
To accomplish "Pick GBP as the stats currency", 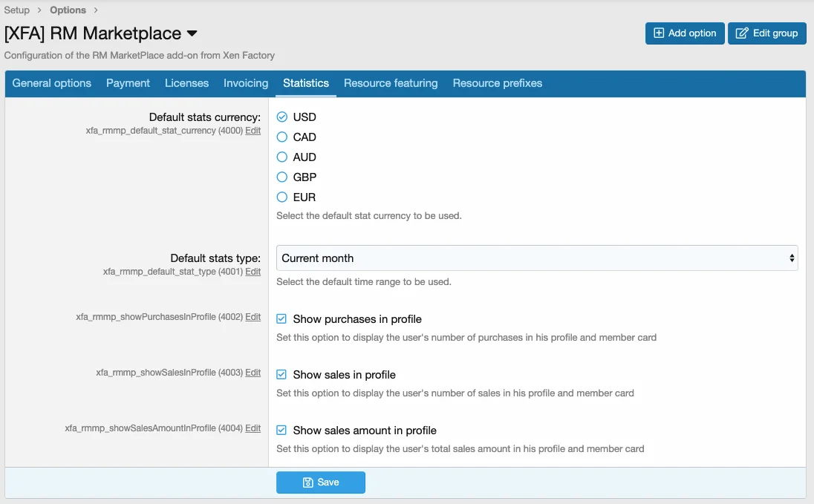I will pos(282,177).
